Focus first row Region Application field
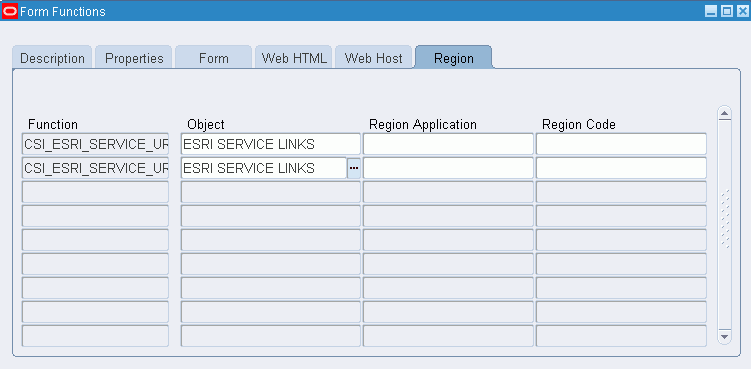 (x=448, y=144)
